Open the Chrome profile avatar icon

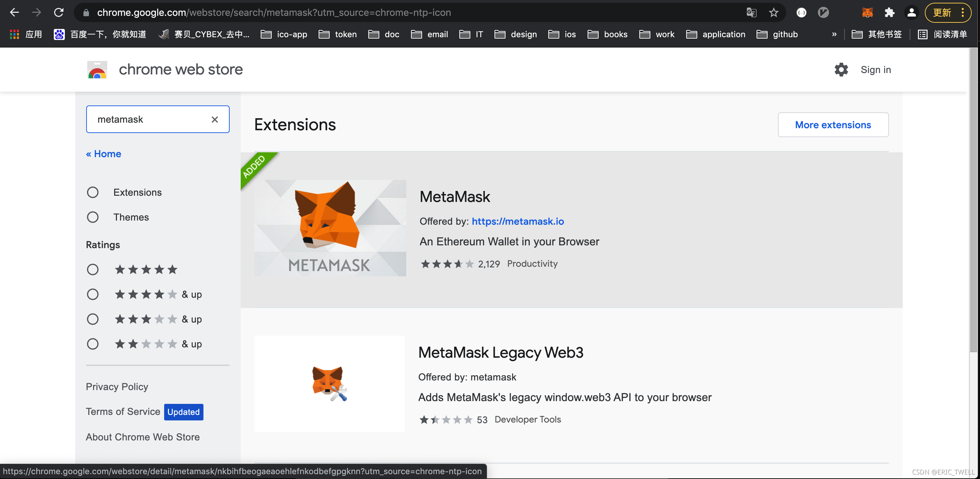point(911,12)
